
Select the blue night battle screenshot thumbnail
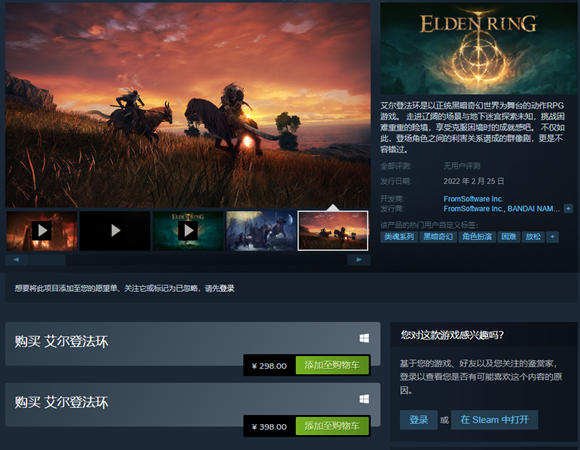pyautogui.click(x=261, y=231)
